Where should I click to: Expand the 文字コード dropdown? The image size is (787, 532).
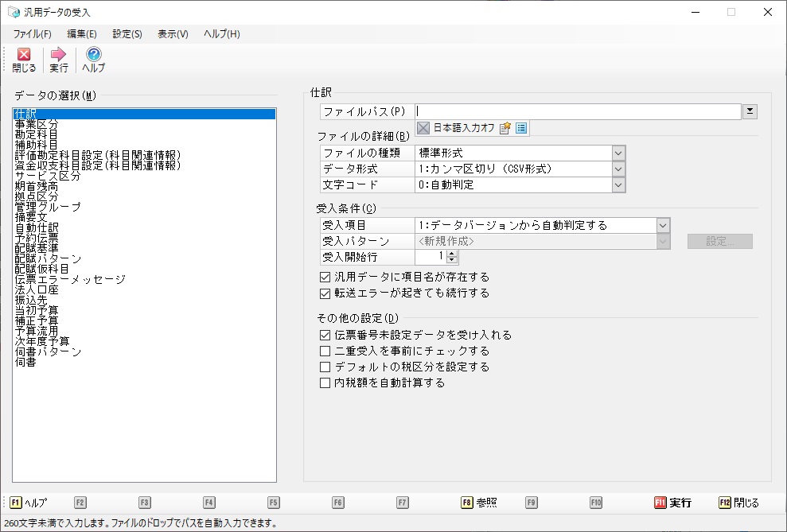coord(618,184)
